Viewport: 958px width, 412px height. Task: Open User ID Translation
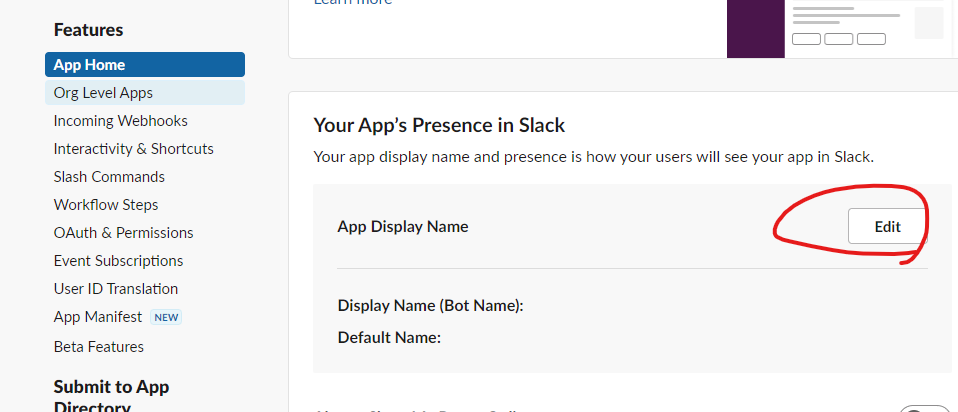116,289
